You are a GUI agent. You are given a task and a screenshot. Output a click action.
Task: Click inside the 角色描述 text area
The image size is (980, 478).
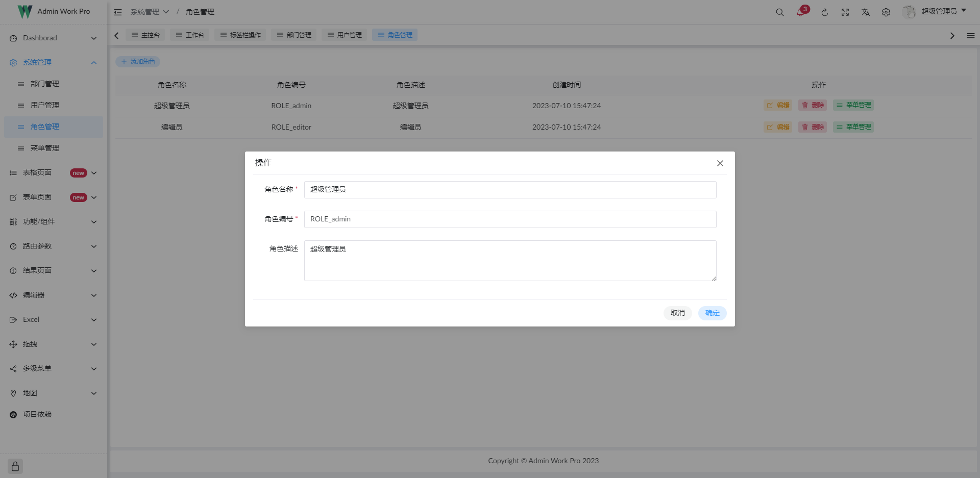510,260
